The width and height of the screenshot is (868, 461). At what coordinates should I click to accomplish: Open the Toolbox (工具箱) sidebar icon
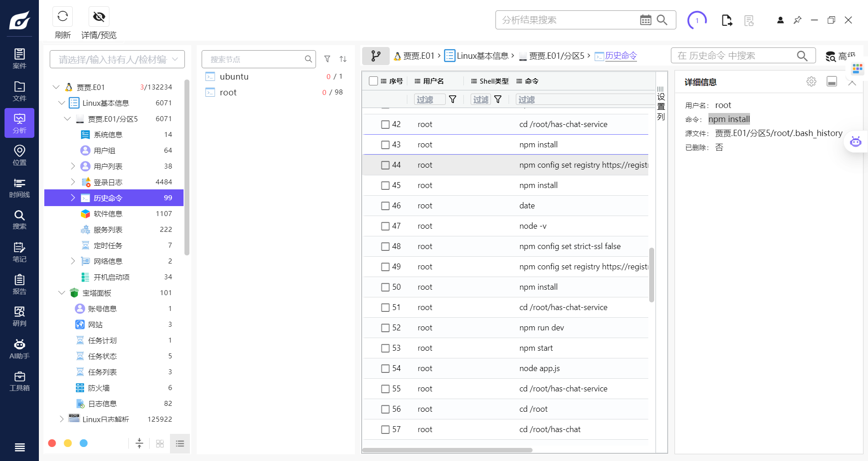(x=19, y=381)
